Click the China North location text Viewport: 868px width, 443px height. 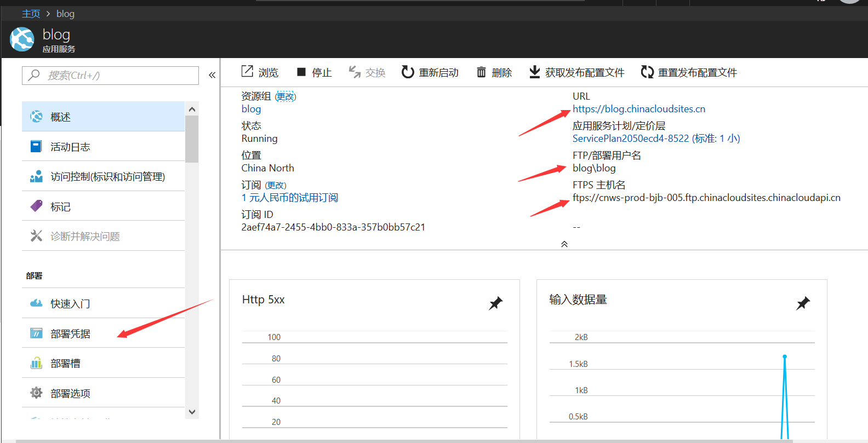tap(267, 168)
